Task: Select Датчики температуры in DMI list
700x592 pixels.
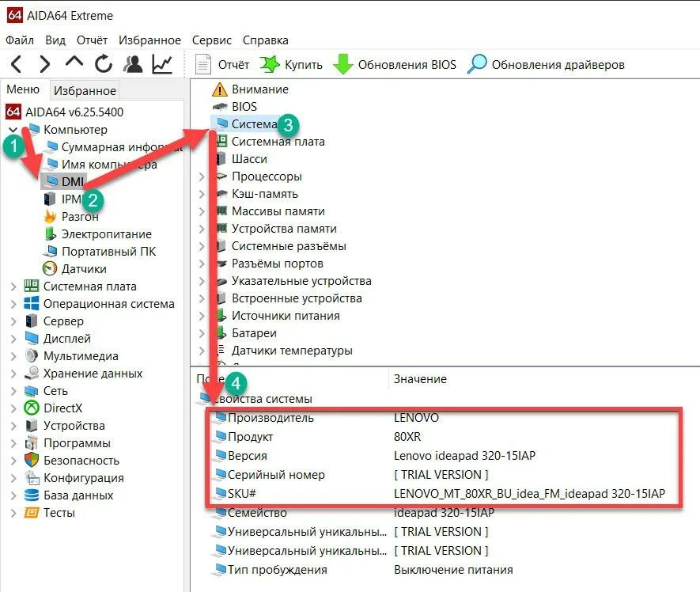Action: point(292,351)
